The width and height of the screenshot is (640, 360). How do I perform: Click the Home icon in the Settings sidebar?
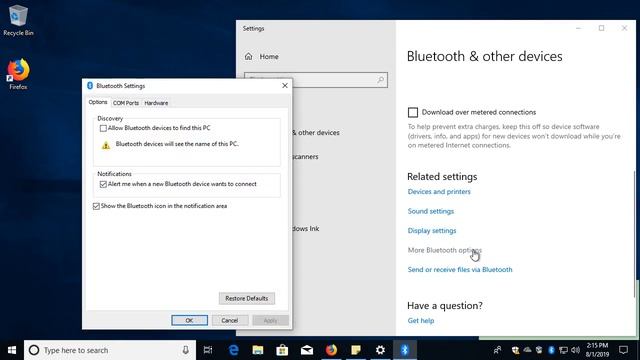248,57
